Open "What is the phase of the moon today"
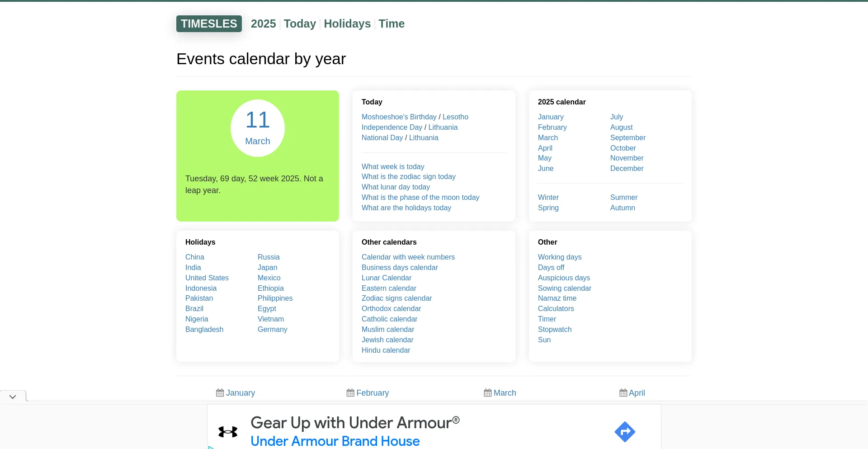The image size is (868, 449). point(420,198)
